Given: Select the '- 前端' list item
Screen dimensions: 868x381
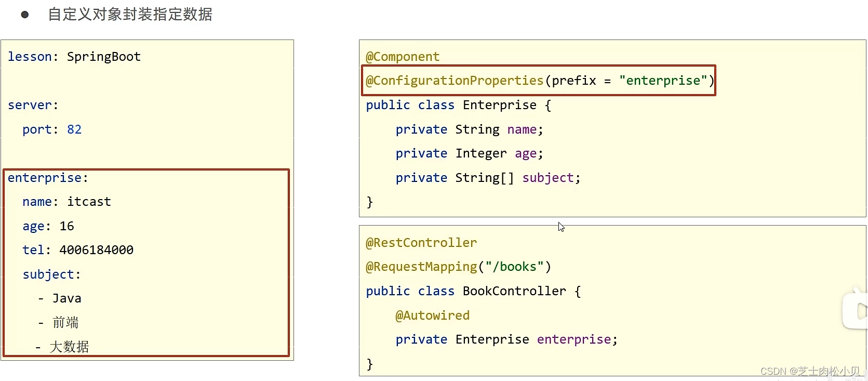Looking at the screenshot, I should (x=58, y=323).
